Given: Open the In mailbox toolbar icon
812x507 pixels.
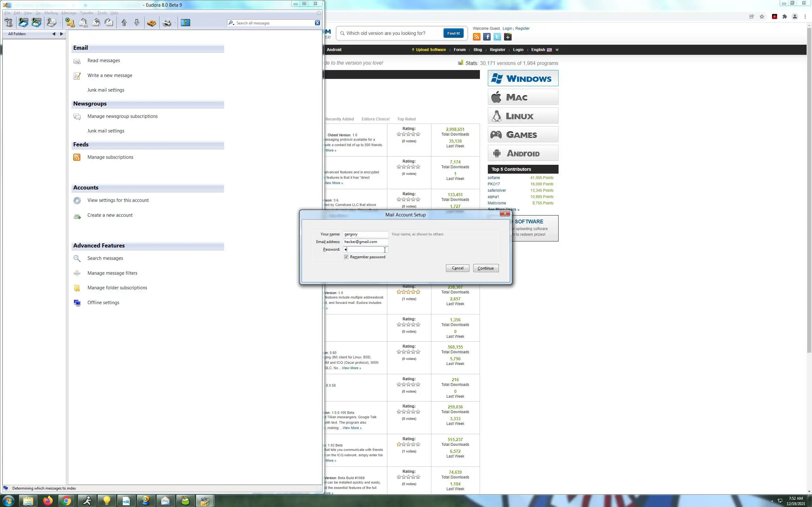Looking at the screenshot, I should [x=23, y=23].
